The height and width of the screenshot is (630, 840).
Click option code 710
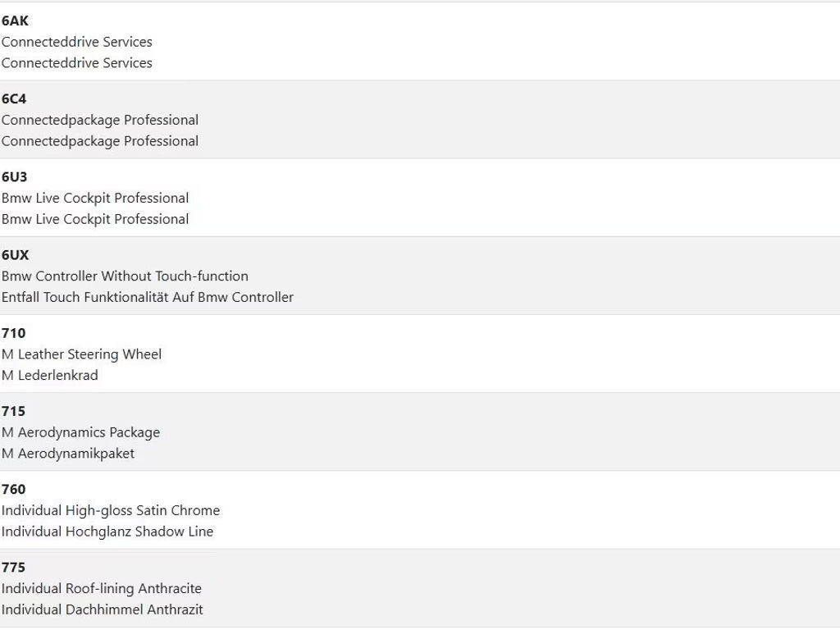pyautogui.click(x=13, y=333)
